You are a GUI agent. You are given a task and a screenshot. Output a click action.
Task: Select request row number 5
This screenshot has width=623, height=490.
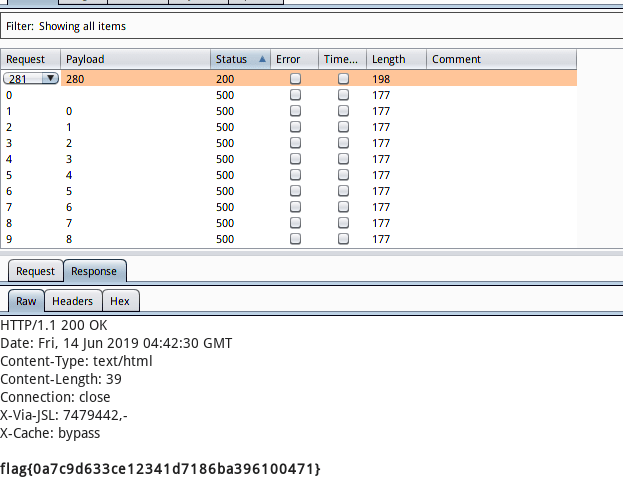click(9, 175)
